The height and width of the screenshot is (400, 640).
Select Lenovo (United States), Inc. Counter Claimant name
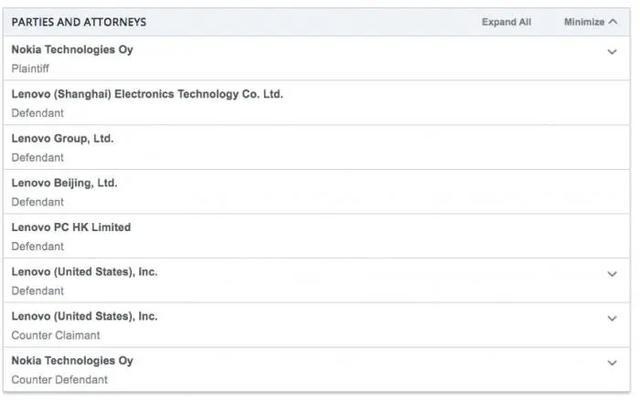pyautogui.click(x=84, y=316)
